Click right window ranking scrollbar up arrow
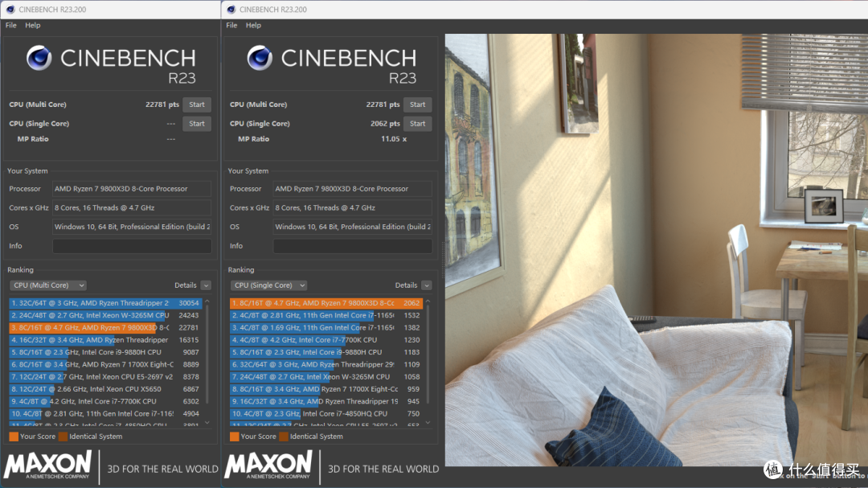Image resolution: width=868 pixels, height=488 pixels. click(x=428, y=301)
